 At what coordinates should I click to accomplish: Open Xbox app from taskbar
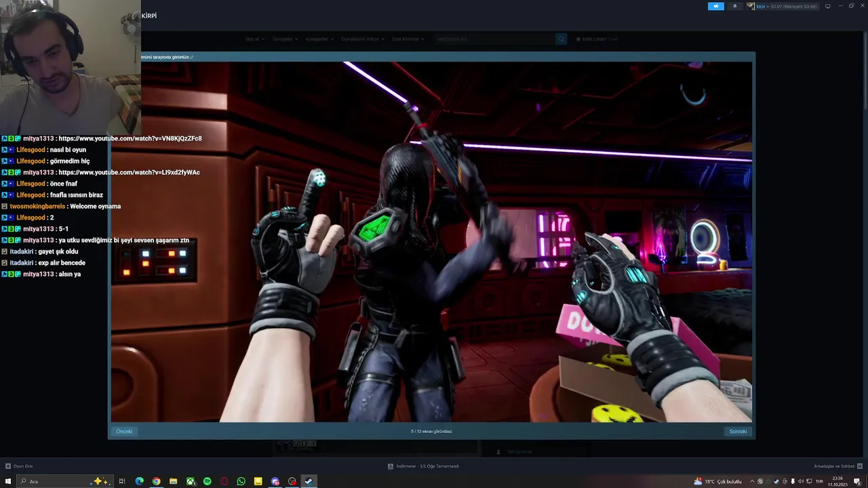tap(190, 481)
